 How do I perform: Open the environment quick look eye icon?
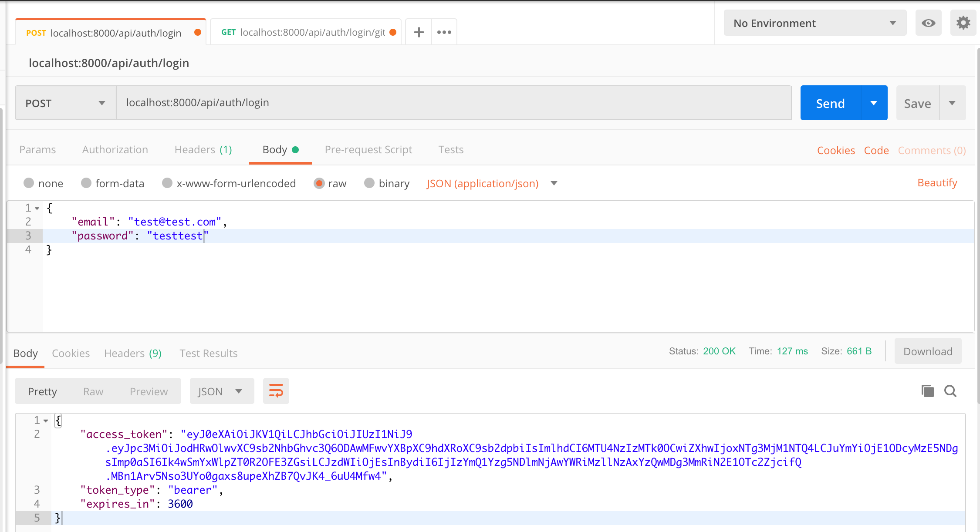point(928,23)
